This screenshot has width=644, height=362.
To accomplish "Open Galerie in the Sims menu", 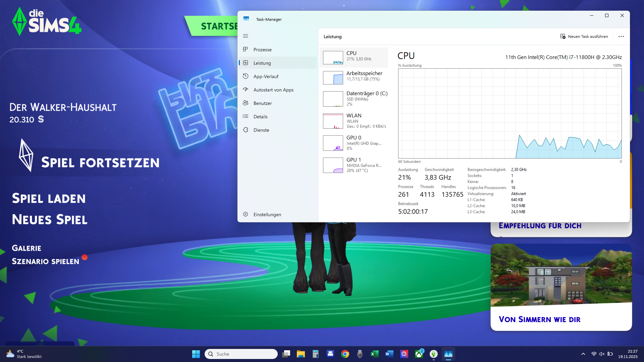I will [x=26, y=248].
